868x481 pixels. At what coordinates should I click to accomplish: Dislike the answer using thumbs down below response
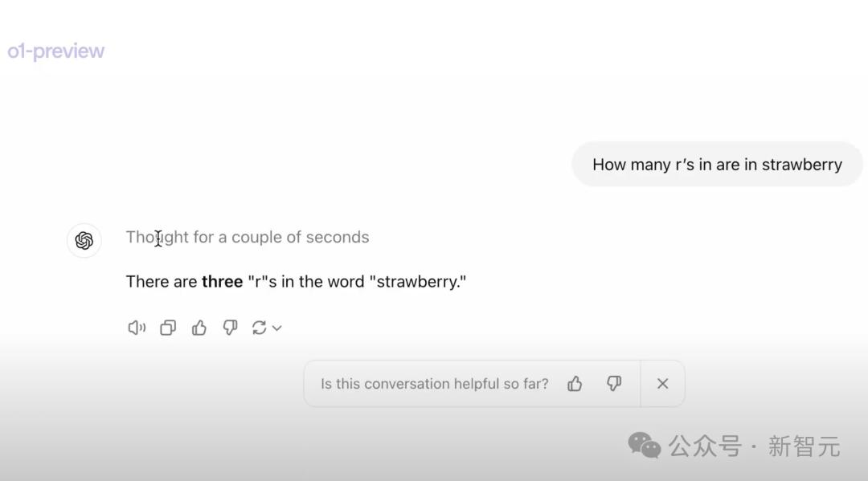point(230,328)
